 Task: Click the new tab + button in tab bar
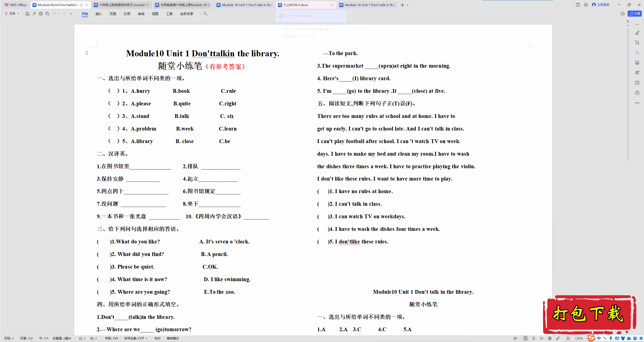(402, 5)
